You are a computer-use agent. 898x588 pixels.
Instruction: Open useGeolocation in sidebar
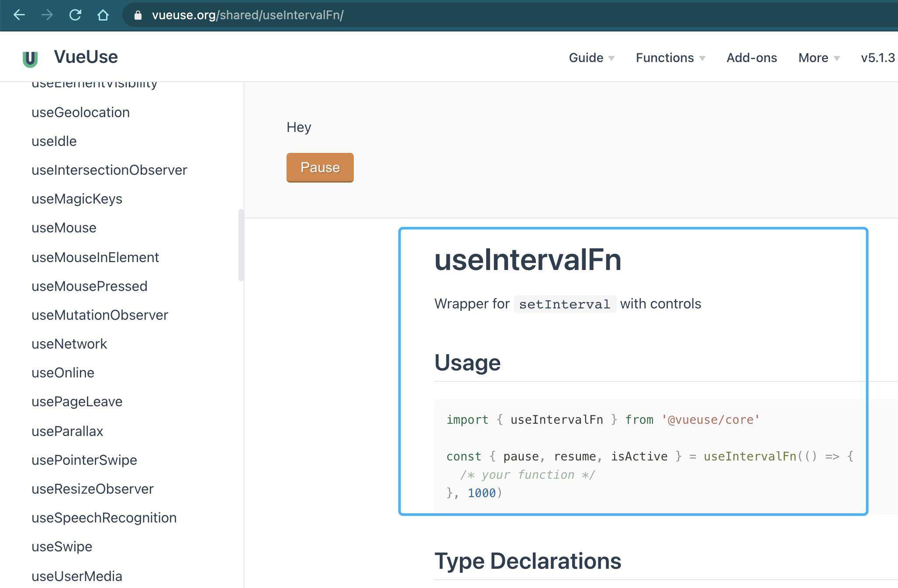click(80, 112)
